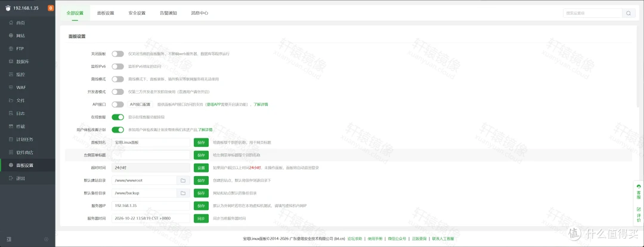The image size is (644, 247).
Task: Open the 网站 websites sidebar icon
Action: [11, 36]
